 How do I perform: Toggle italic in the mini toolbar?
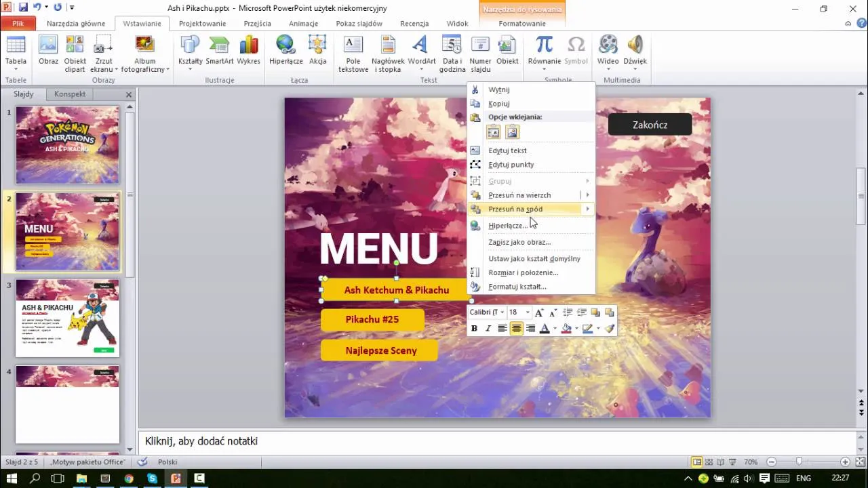click(488, 329)
